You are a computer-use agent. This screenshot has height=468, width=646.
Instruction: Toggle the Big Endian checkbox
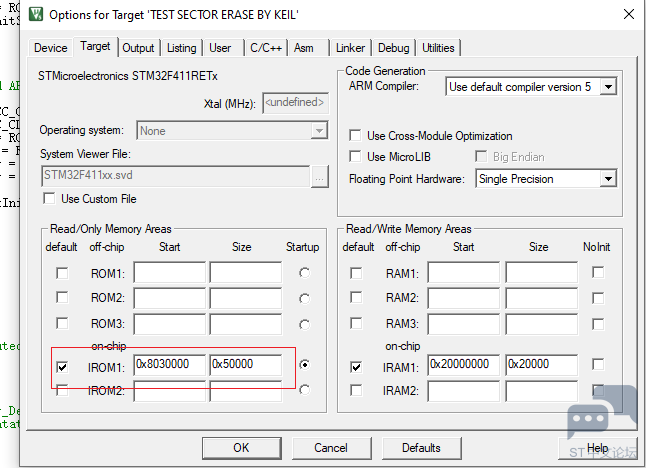pos(481,157)
